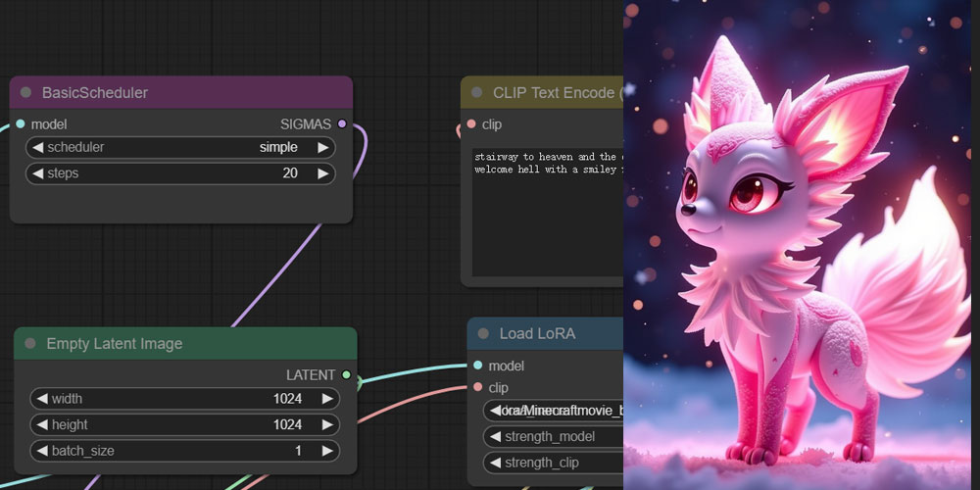
Task: Click the height value 1024
Action: click(287, 424)
